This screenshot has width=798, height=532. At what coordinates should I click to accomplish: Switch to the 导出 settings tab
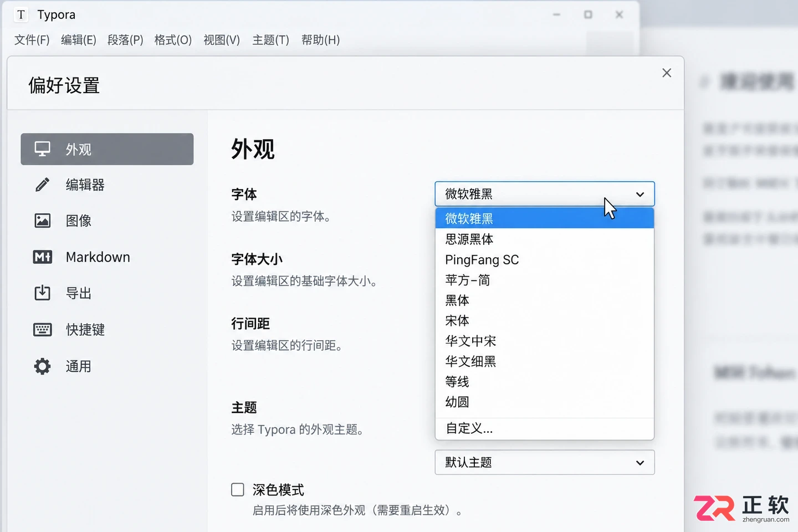tap(107, 293)
